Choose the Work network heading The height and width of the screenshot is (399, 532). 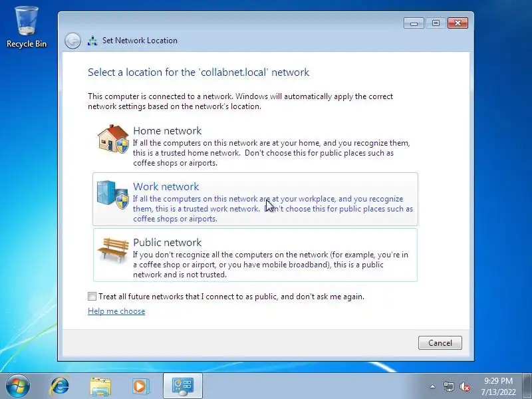166,187
